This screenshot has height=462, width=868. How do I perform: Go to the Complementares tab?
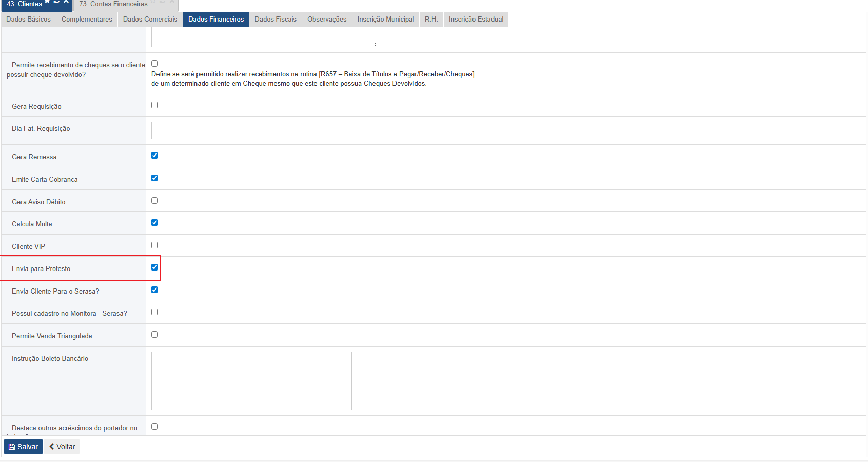[x=87, y=20]
